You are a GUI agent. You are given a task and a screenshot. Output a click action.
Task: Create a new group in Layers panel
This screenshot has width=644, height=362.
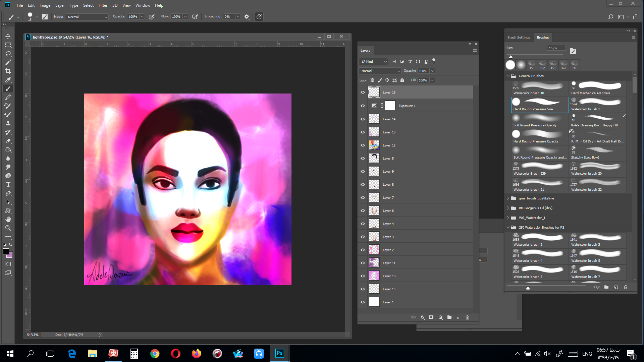pyautogui.click(x=449, y=317)
